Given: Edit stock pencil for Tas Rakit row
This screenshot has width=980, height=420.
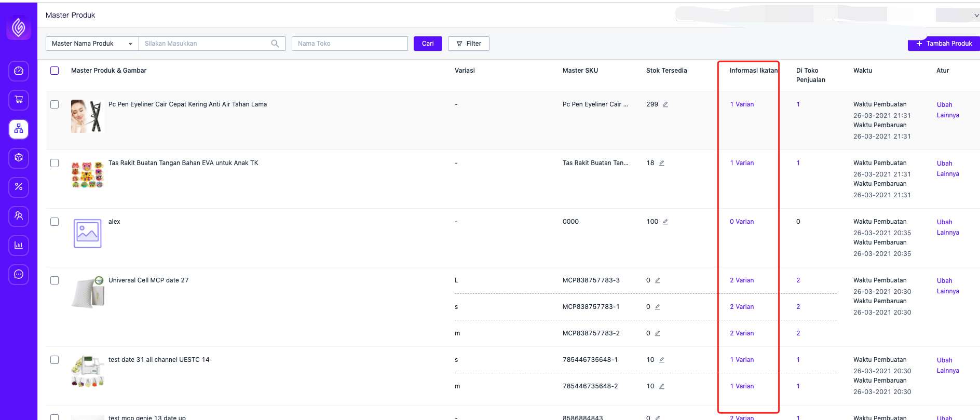Looking at the screenshot, I should tap(662, 163).
